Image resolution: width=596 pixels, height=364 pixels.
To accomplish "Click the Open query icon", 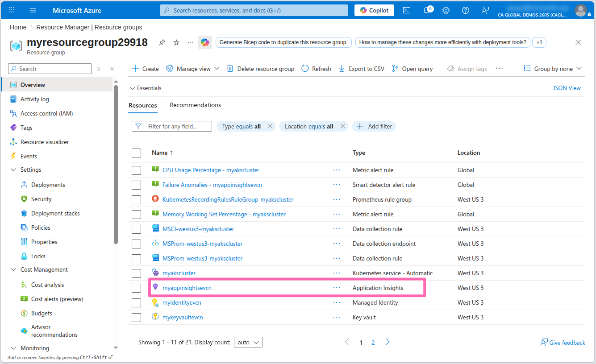I will click(x=395, y=68).
